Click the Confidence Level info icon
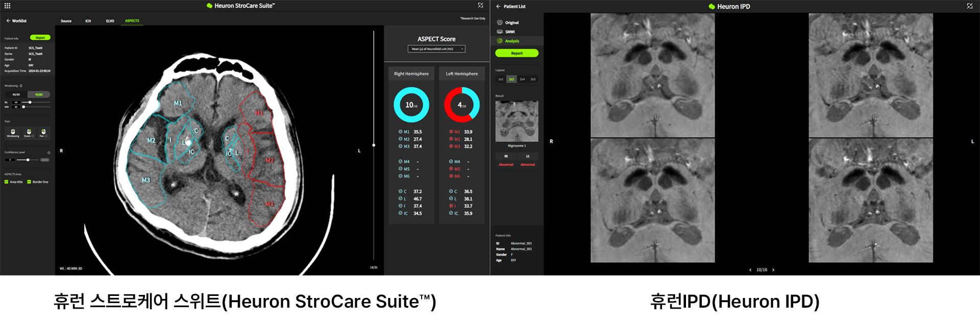This screenshot has width=980, height=325. click(x=48, y=153)
